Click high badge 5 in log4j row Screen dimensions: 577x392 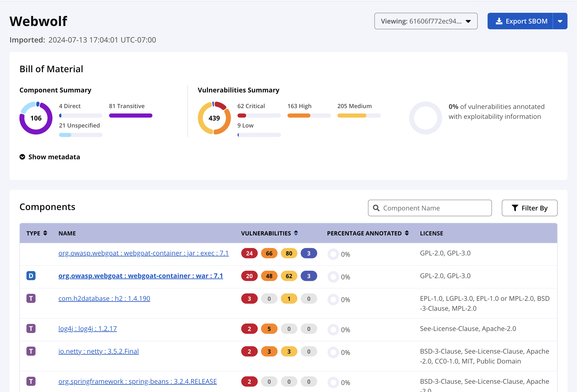[269, 329]
